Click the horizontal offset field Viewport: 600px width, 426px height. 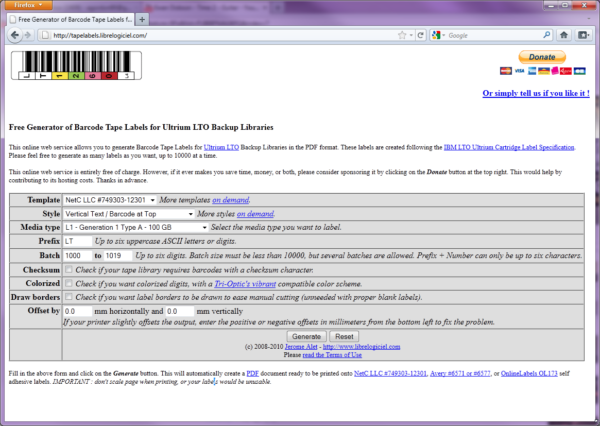[78, 311]
